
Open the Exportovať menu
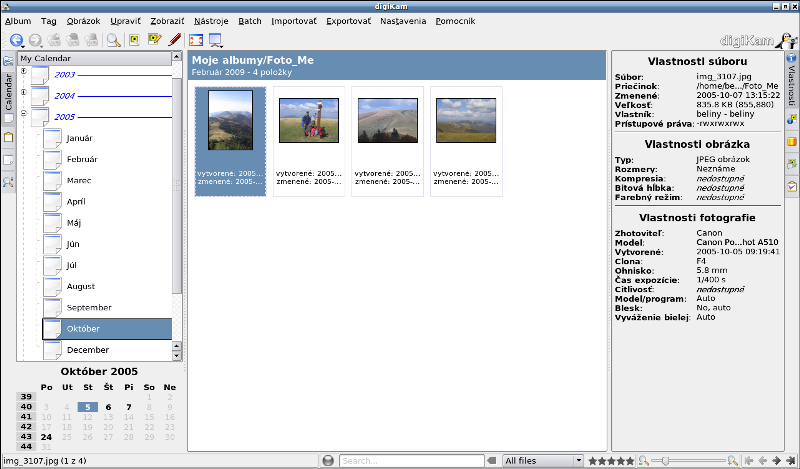(348, 21)
